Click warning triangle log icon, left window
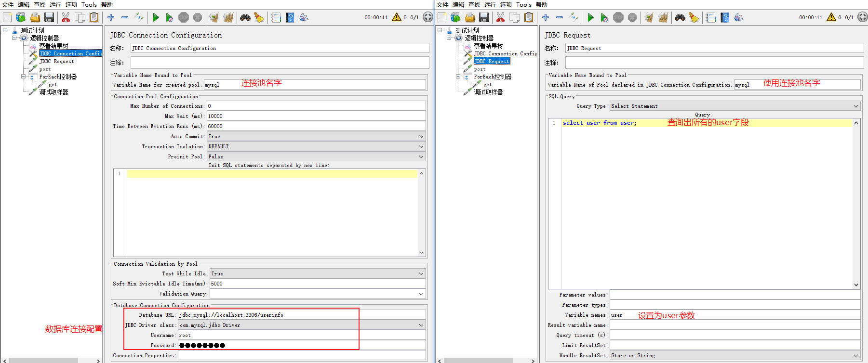This screenshot has width=868, height=363. 397,17
